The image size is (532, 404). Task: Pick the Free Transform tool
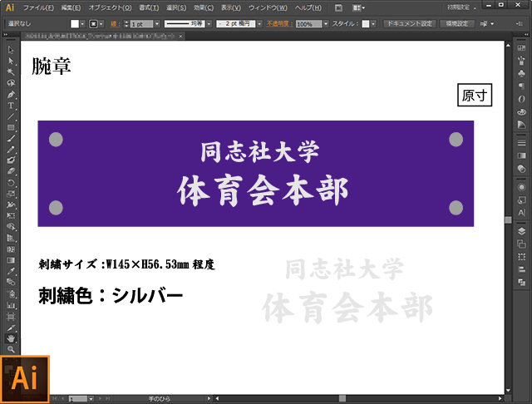[x=11, y=216]
